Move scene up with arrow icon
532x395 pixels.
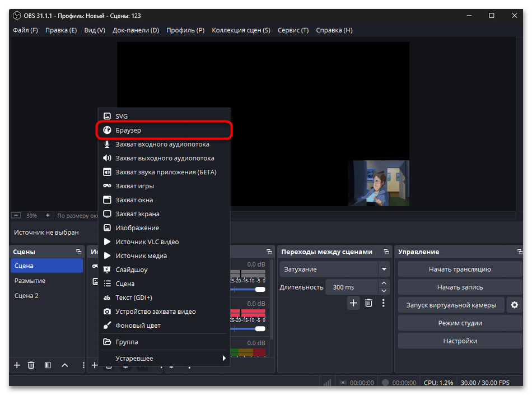click(x=65, y=365)
